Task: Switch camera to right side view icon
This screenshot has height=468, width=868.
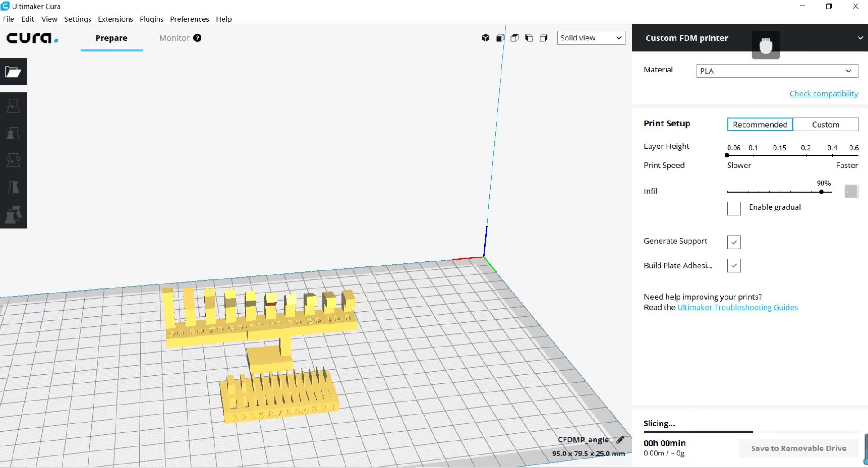Action: [544, 38]
